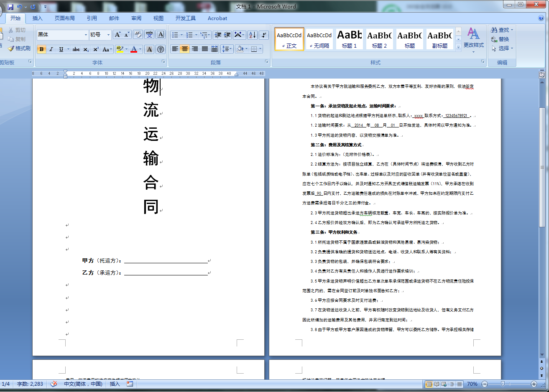Click the zoom slider handle
This screenshot has width=549, height=392.
(x=503, y=384)
